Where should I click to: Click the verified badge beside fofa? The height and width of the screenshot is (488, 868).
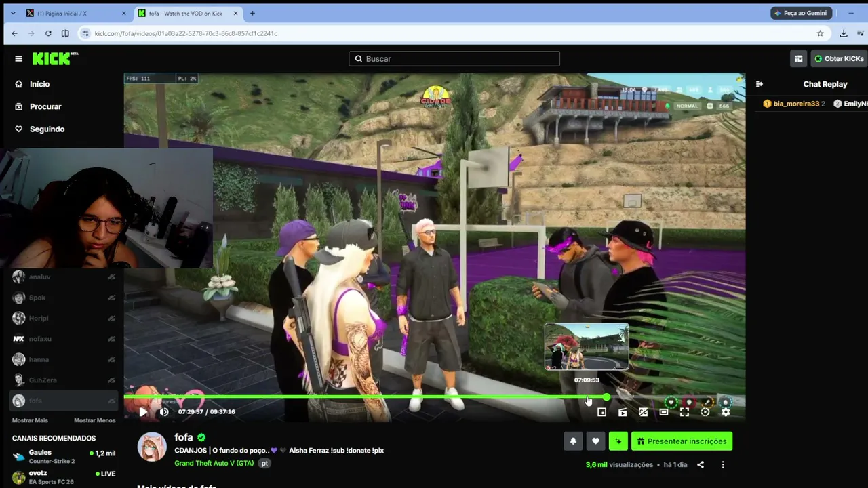point(201,438)
